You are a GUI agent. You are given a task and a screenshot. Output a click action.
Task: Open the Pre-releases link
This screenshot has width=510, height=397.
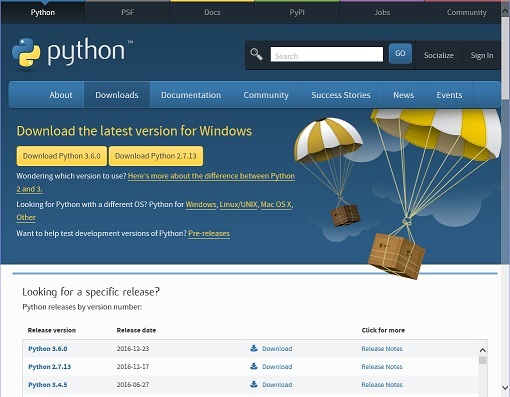[x=209, y=233]
